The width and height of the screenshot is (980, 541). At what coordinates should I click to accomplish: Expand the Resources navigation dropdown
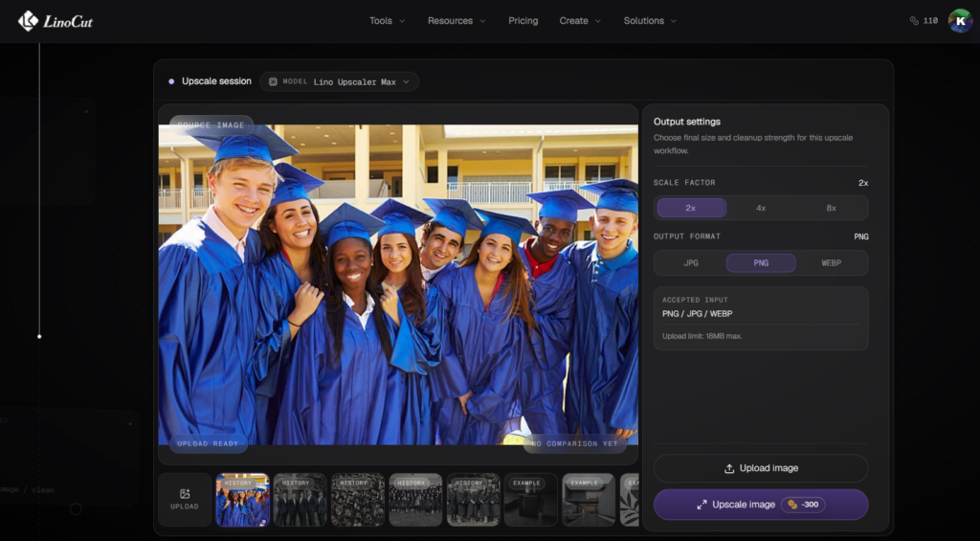(457, 21)
